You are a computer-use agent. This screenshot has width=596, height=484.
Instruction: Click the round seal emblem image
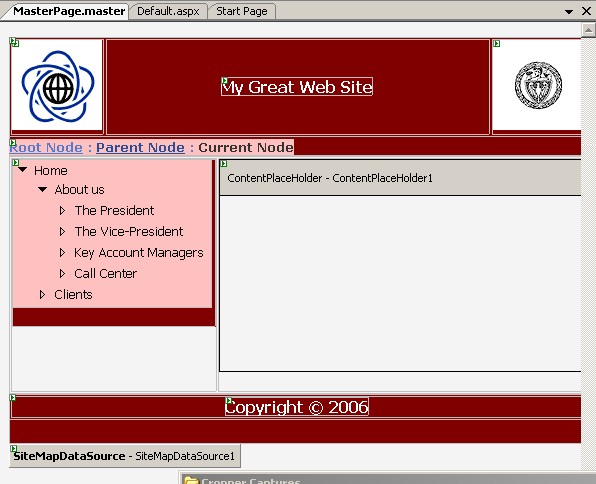[x=538, y=85]
